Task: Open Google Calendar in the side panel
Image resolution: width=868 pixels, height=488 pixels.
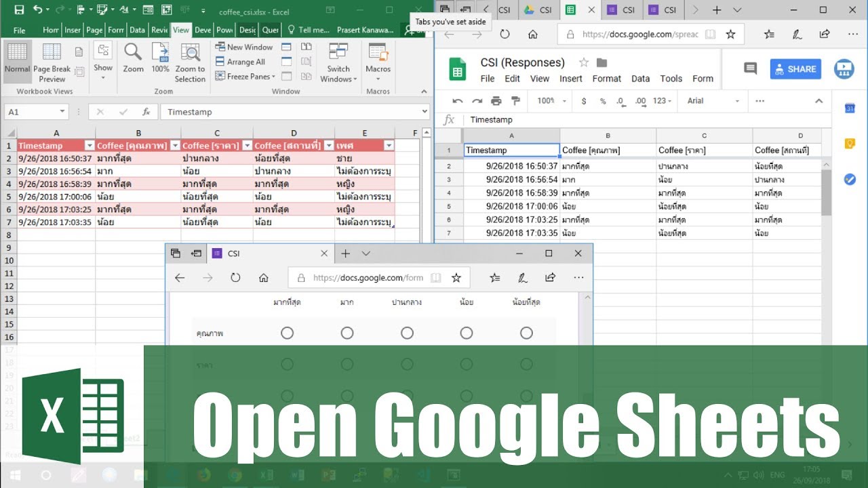Action: 850,108
